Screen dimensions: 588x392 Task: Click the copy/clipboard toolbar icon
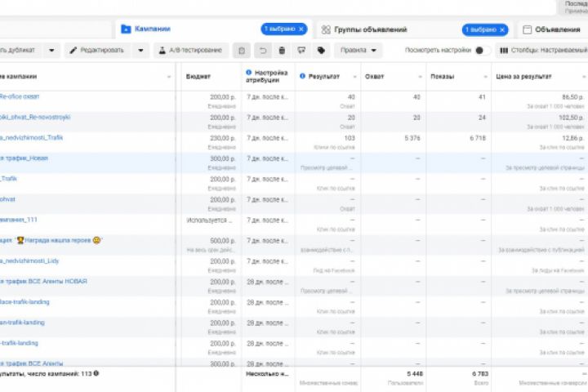tap(242, 51)
